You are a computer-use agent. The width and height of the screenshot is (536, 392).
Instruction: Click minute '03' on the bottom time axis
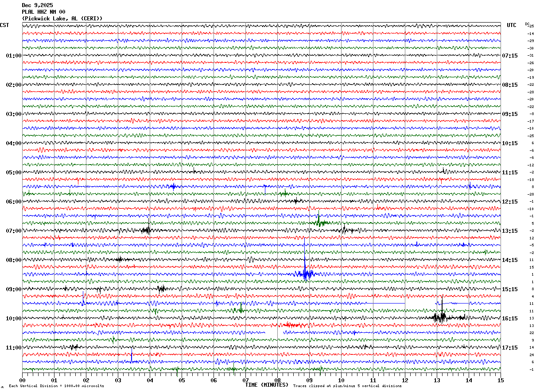[118, 380]
